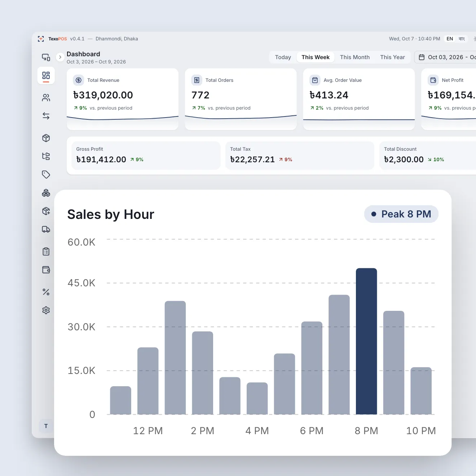Click the Oct 3, 2026 – Oct 9, 2026 subtitle
This screenshot has width=476, height=476.
pos(96,62)
